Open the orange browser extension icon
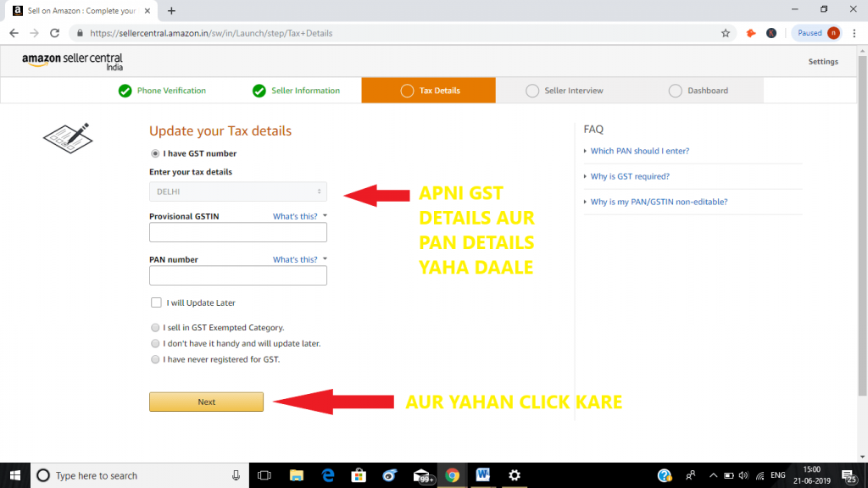Image resolution: width=868 pixels, height=488 pixels. pyautogui.click(x=751, y=33)
